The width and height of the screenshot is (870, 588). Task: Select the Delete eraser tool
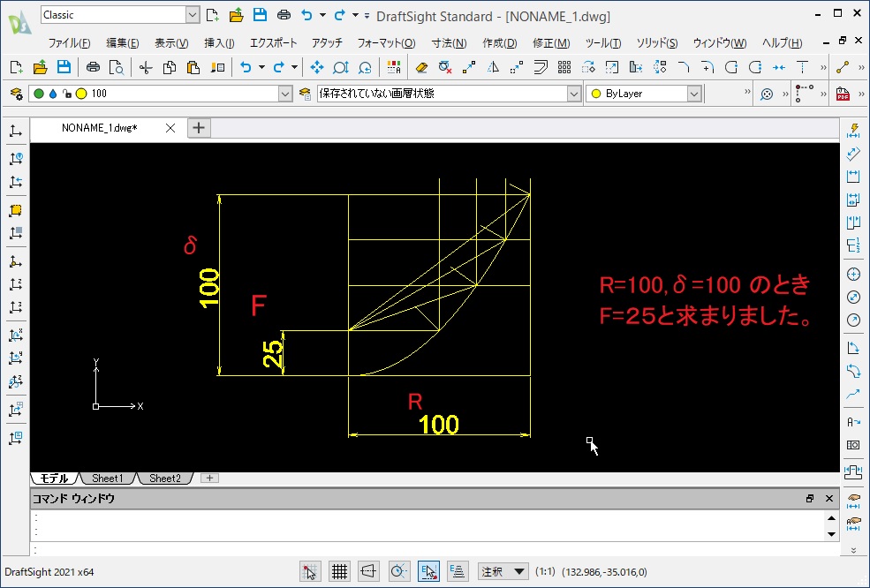point(421,68)
